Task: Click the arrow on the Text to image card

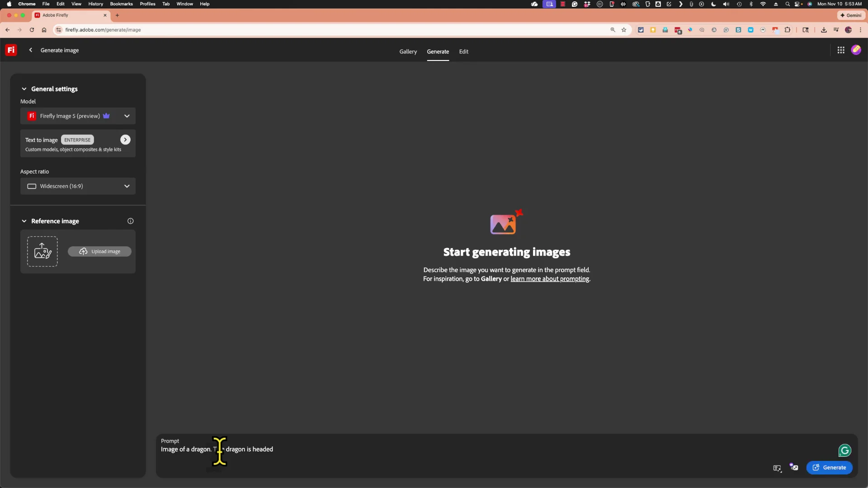Action: click(125, 140)
